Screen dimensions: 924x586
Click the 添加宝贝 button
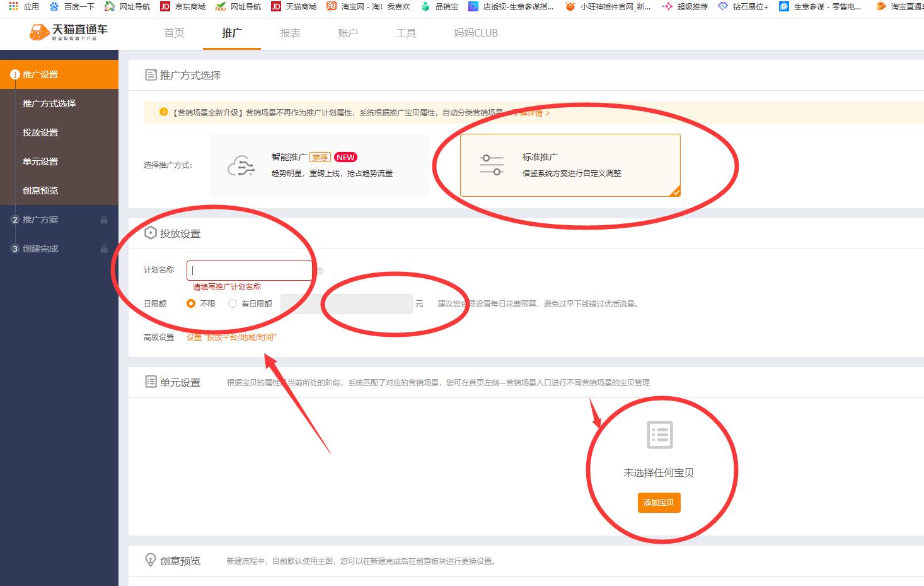pyautogui.click(x=659, y=503)
